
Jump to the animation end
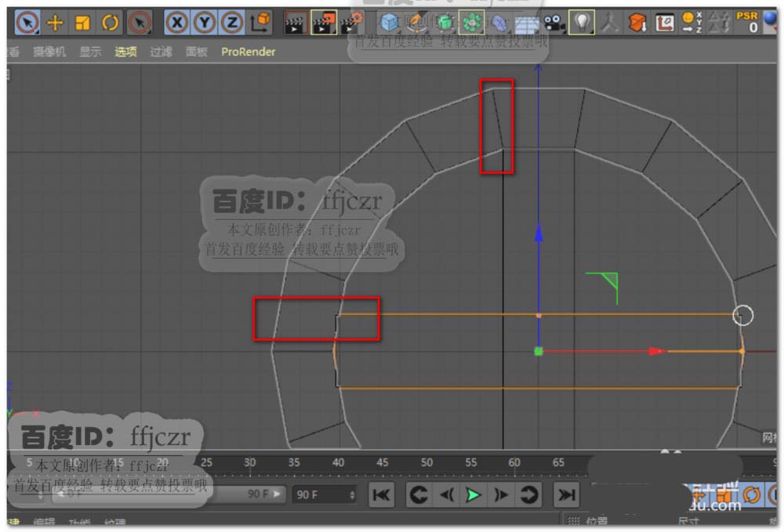(565, 495)
